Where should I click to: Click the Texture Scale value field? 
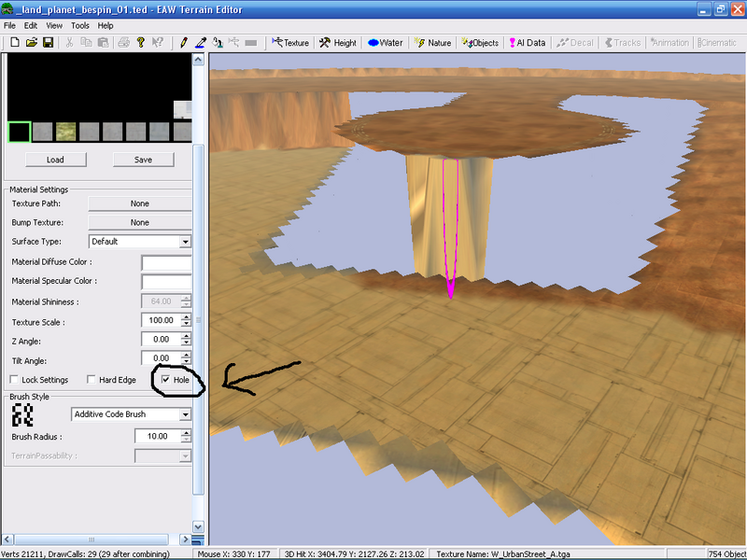point(161,320)
